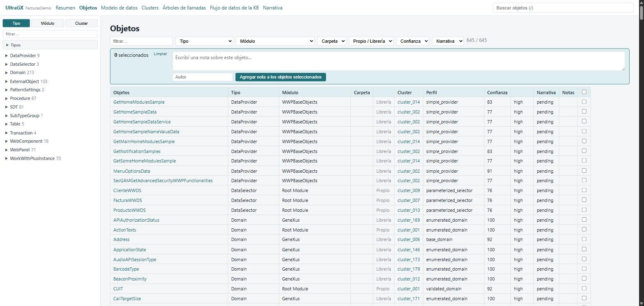Open the Propio / Librería dropdown

tap(371, 41)
